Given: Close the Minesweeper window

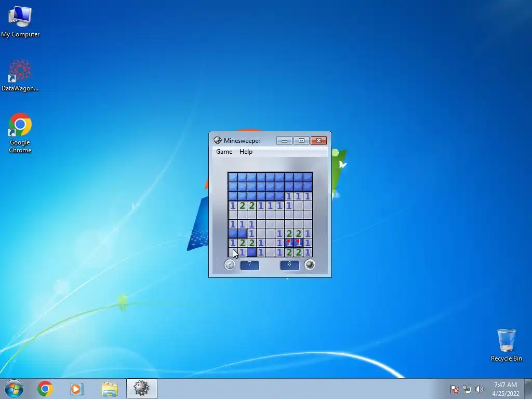Looking at the screenshot, I should point(318,140).
